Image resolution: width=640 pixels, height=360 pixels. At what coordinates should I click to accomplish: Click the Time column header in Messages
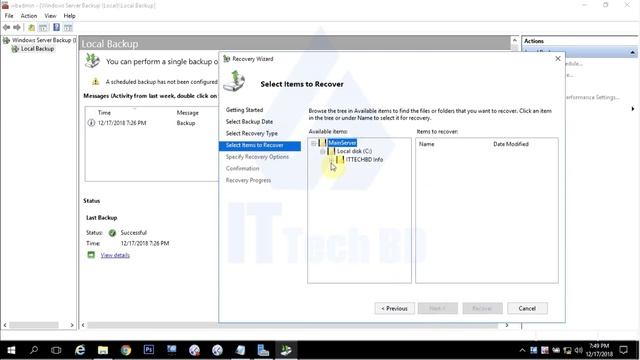[104, 113]
